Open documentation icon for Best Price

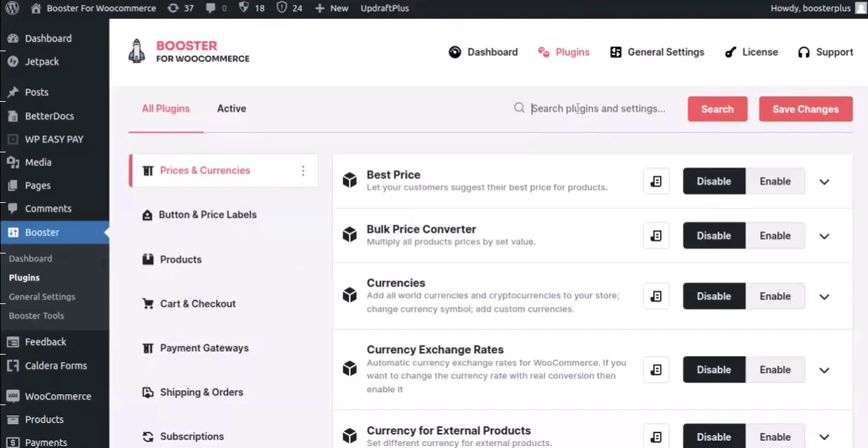coord(657,181)
